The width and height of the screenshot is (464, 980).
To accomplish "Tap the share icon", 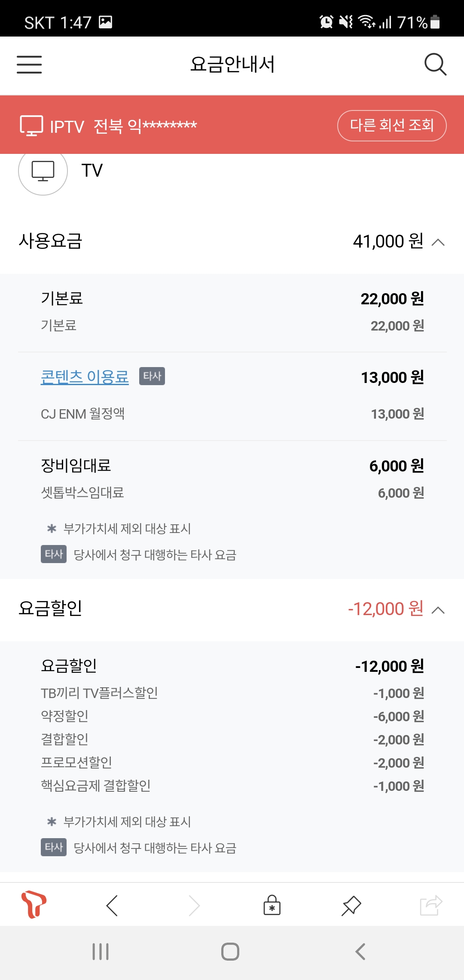I will (x=430, y=905).
